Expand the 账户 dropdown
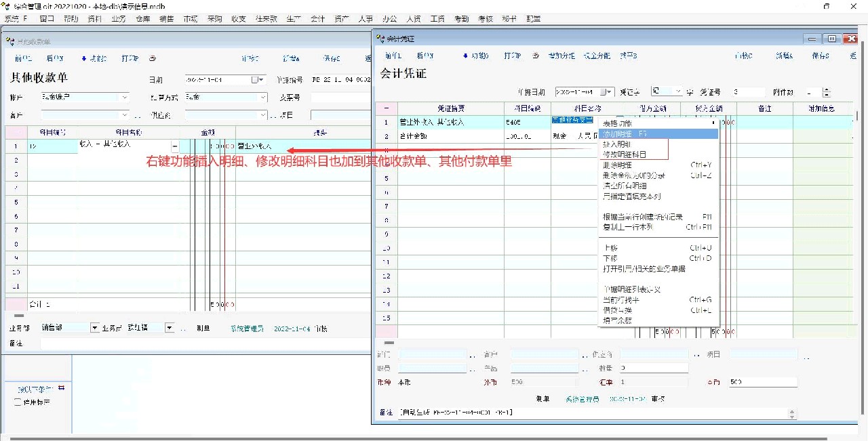This screenshot has width=868, height=441. [x=124, y=98]
